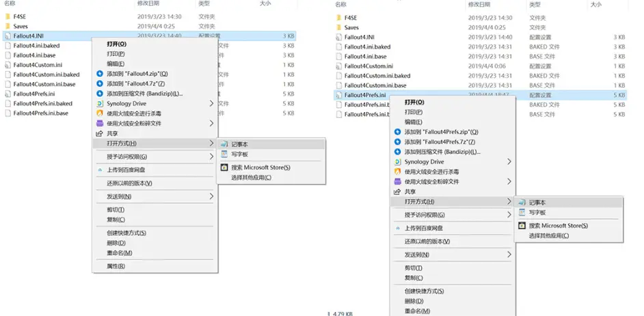Click share icon next to 共享 in Fallout4.INI menu
644x316 pixels.
point(99,133)
